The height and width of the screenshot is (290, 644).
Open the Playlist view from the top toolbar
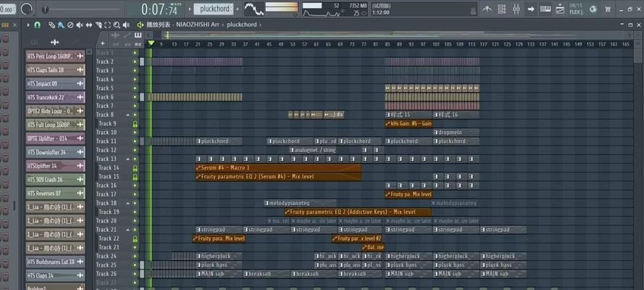pyautogui.click(x=487, y=9)
